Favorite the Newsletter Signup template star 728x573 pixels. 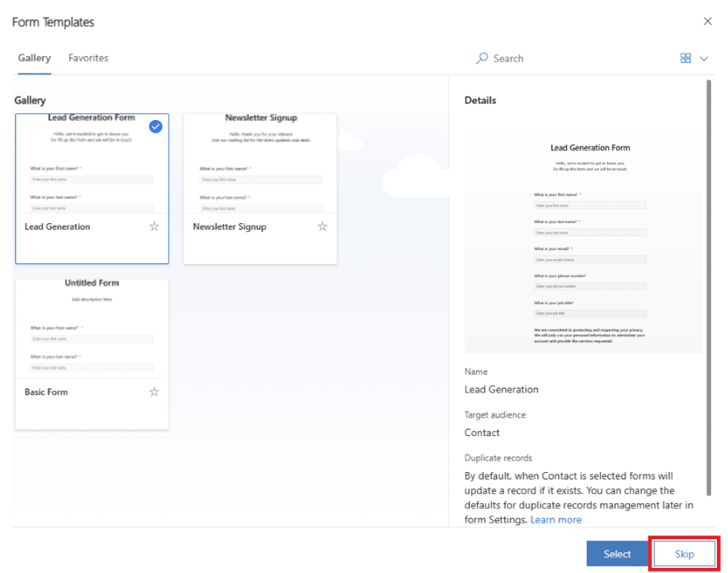pyautogui.click(x=322, y=227)
